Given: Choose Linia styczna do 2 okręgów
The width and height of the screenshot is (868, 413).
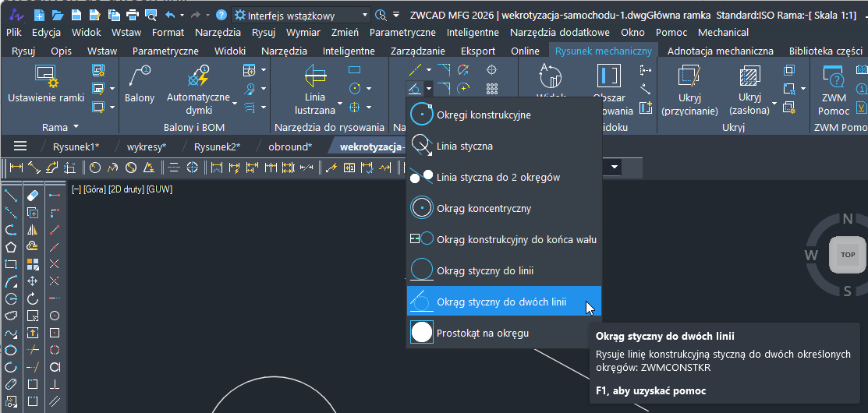Looking at the screenshot, I should click(x=498, y=177).
